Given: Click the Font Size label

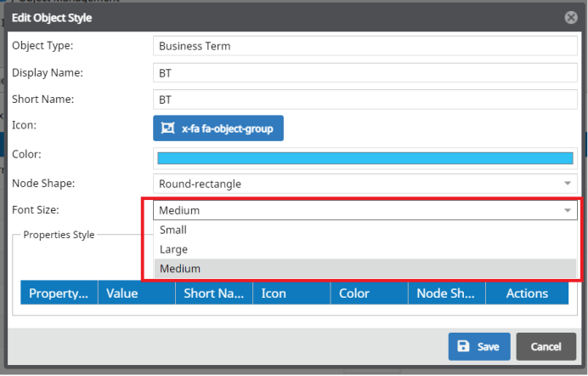Looking at the screenshot, I should [36, 209].
